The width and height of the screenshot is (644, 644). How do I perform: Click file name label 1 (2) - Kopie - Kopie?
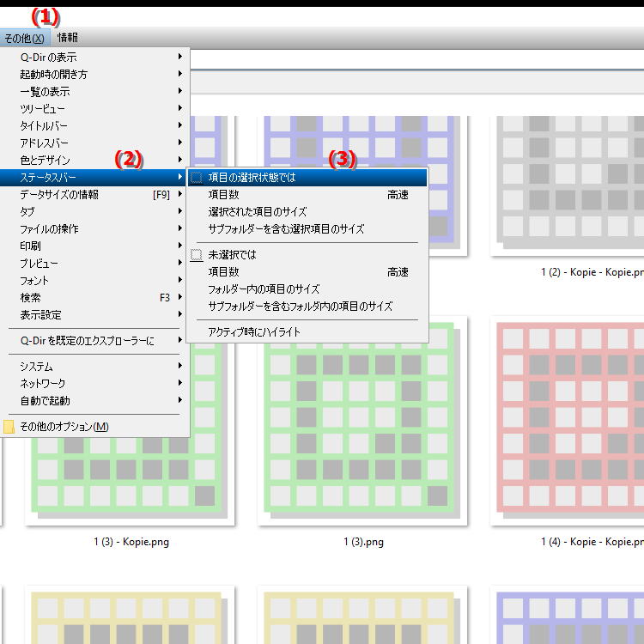click(592, 272)
